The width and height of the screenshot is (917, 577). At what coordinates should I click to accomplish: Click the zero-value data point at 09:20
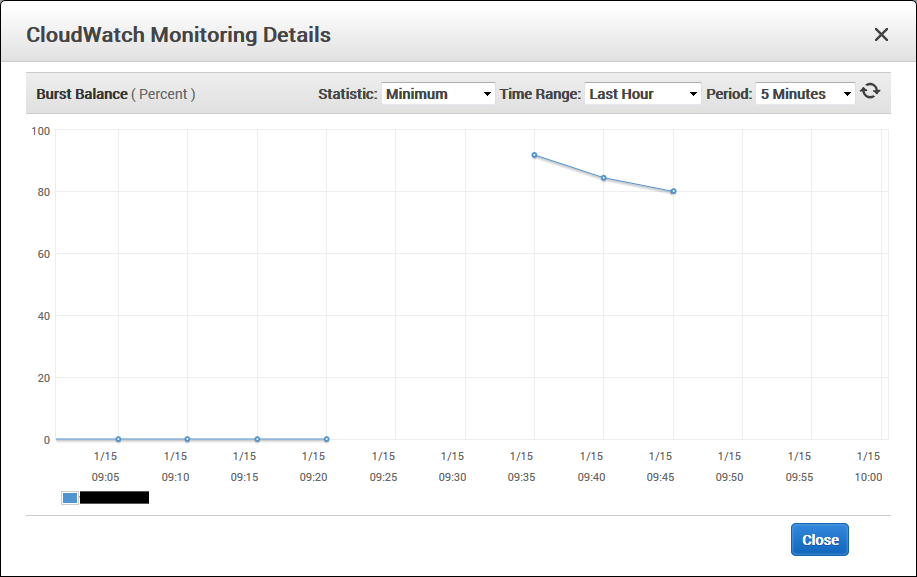click(x=326, y=439)
